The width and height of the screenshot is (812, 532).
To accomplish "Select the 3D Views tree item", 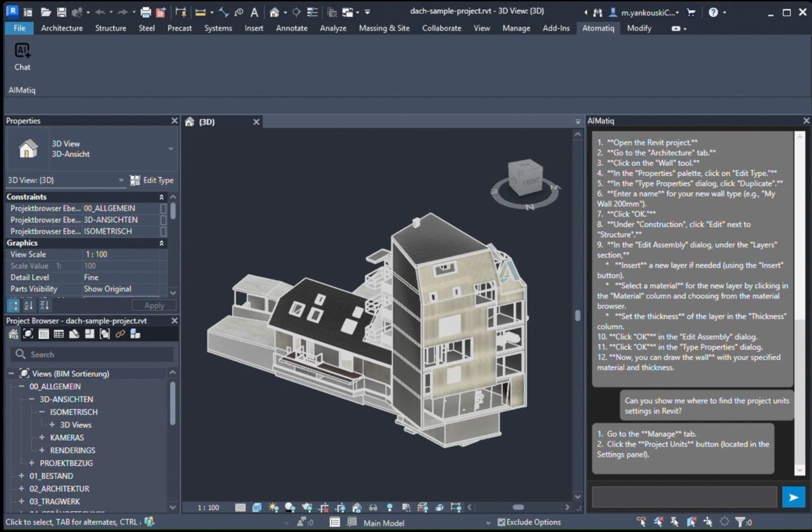I will [75, 425].
